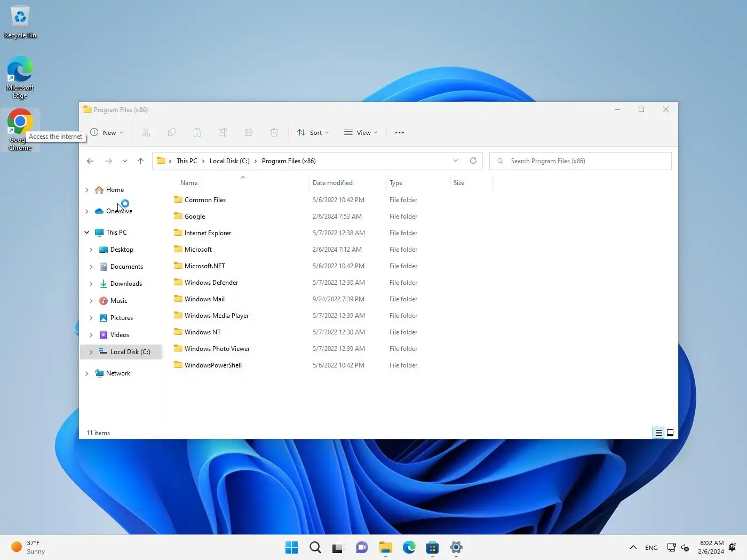Select the WindowsPowerShell folder
This screenshot has width=747, height=560.
[x=213, y=365]
